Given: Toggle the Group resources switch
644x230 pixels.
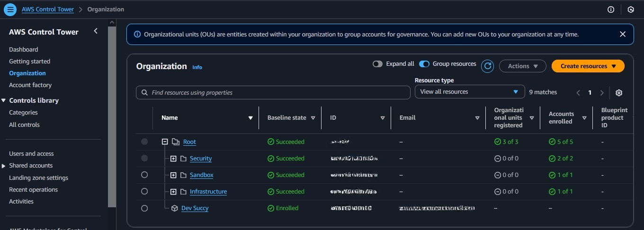Looking at the screenshot, I should click(x=424, y=64).
